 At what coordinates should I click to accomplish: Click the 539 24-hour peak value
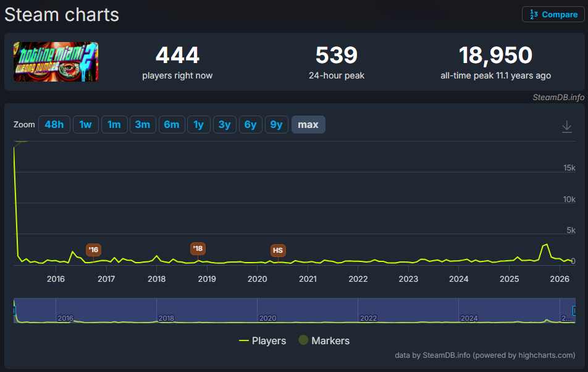(337, 55)
